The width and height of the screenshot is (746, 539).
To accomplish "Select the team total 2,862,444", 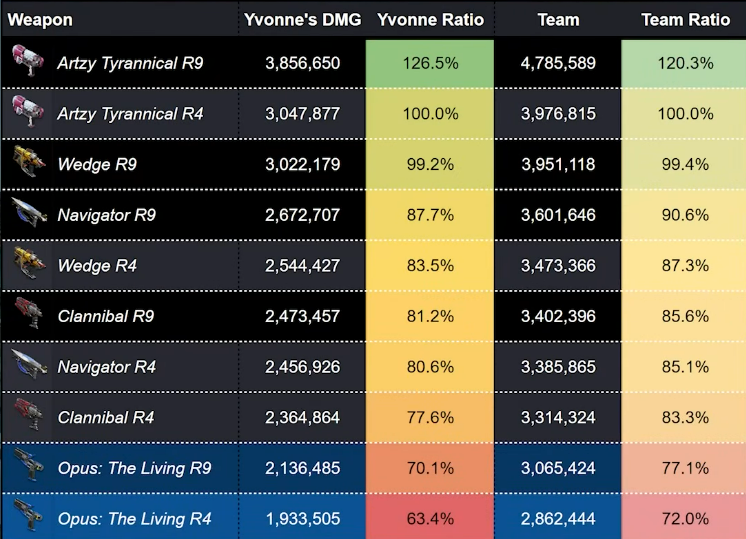I will 558,519.
